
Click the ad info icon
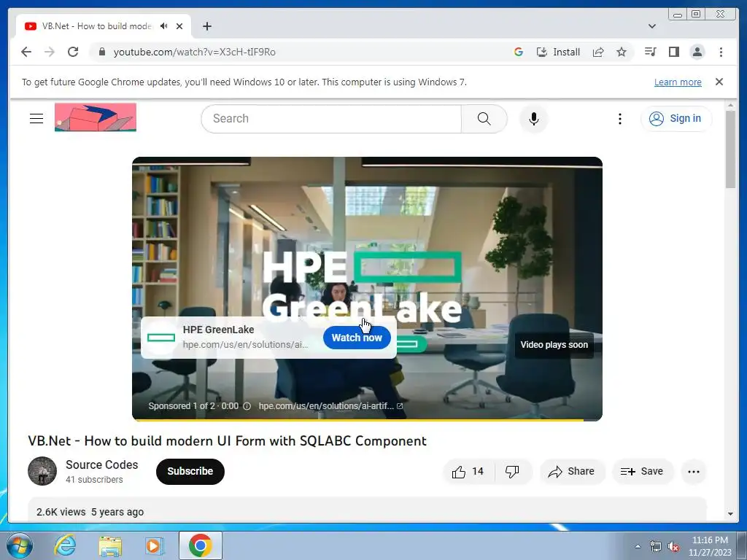pyautogui.click(x=247, y=406)
